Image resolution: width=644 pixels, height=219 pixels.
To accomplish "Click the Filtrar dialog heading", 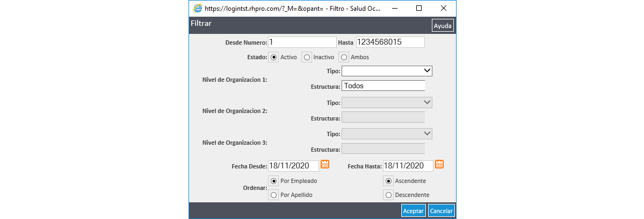I will coord(201,24).
